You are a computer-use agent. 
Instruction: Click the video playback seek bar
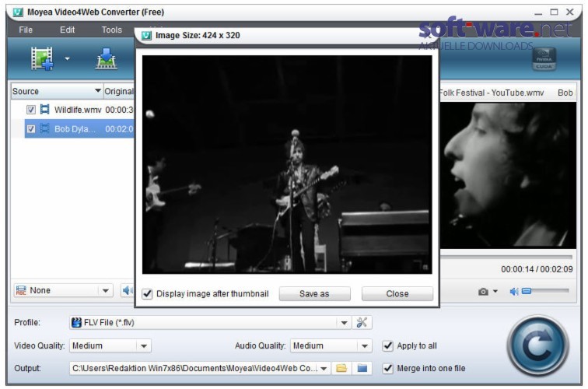click(x=506, y=257)
